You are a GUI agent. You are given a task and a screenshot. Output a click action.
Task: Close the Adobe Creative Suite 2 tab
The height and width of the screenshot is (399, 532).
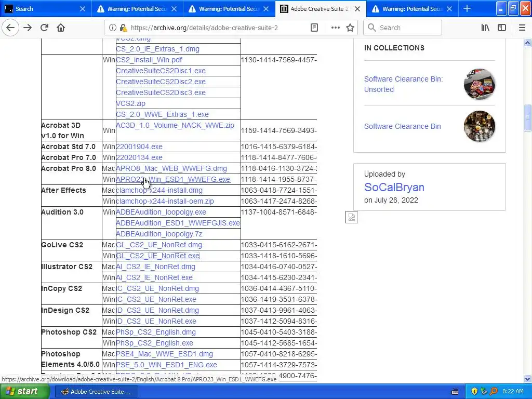pos(357,9)
